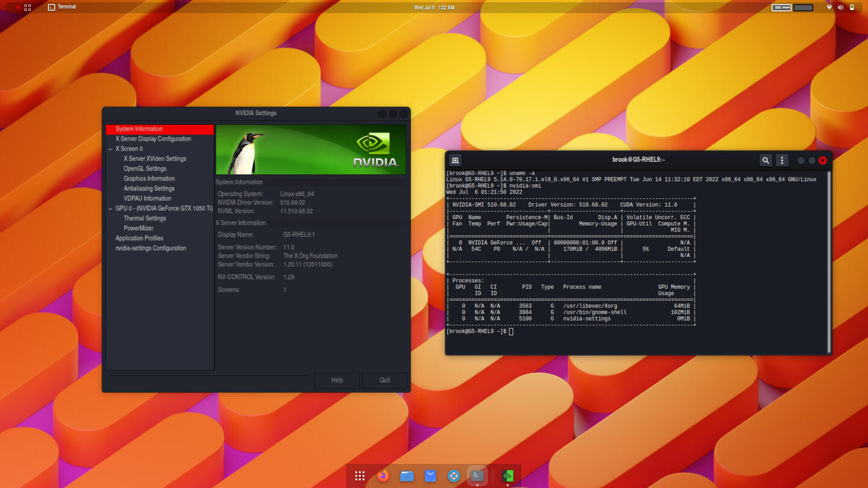
Task: Select GPU 0 GeForce GTX 1050 Ti entry
Action: pyautogui.click(x=164, y=208)
